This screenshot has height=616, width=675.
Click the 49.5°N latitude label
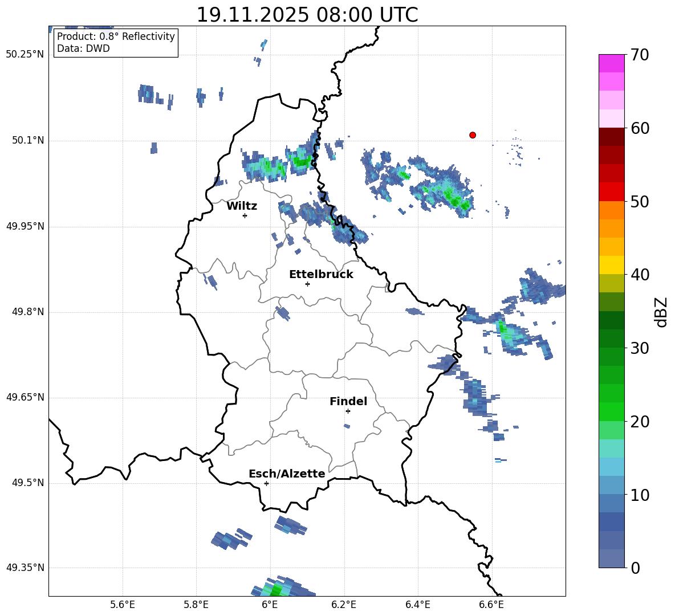29,483
